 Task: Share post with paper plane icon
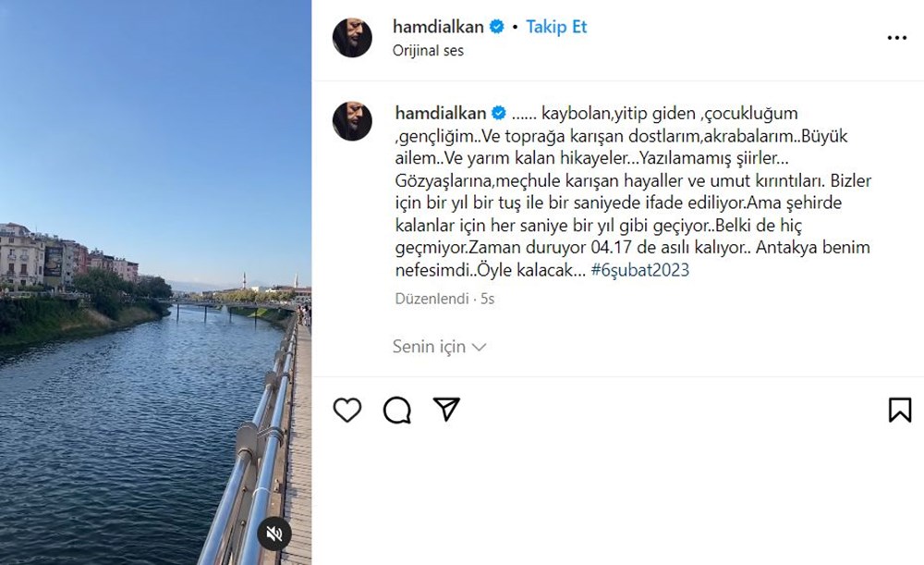446,409
